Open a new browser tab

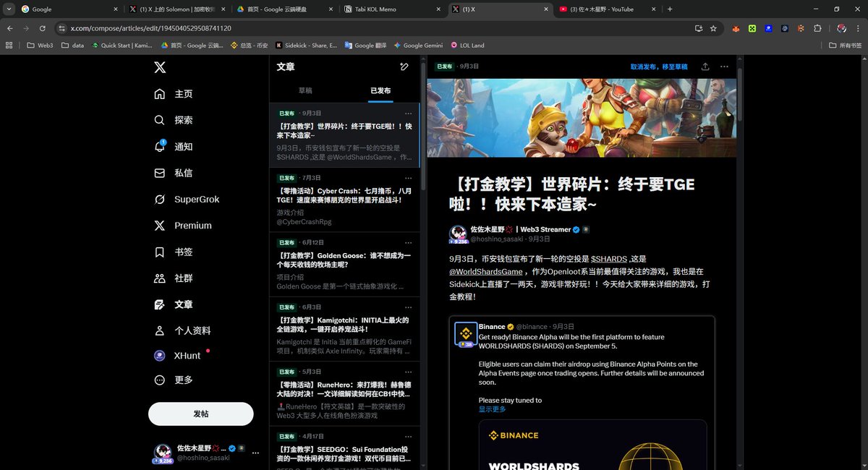click(x=670, y=9)
